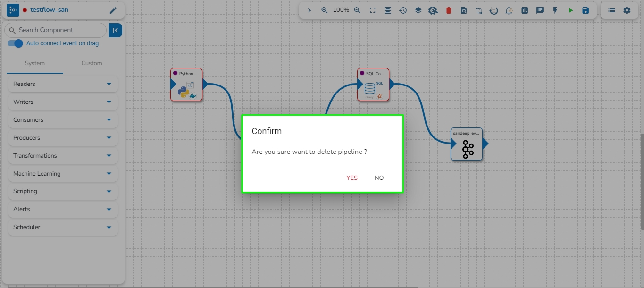
Task: Switch to the Custom tab
Action: 92,63
